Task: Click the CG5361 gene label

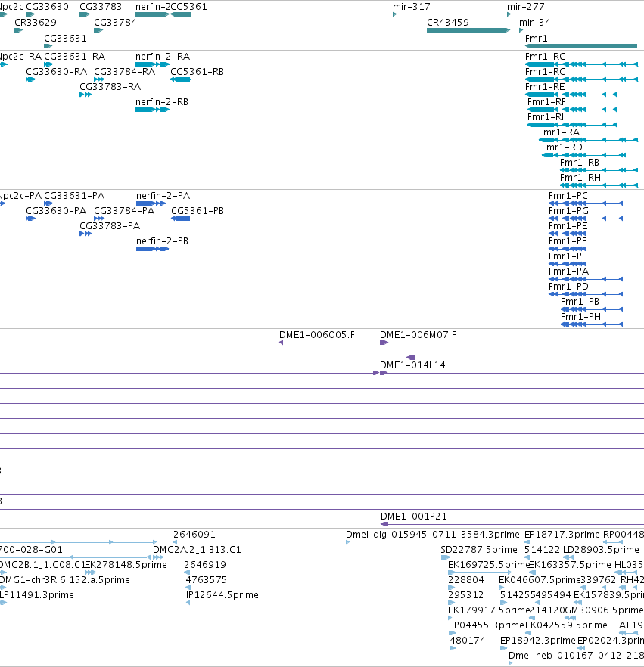Action: point(188,7)
